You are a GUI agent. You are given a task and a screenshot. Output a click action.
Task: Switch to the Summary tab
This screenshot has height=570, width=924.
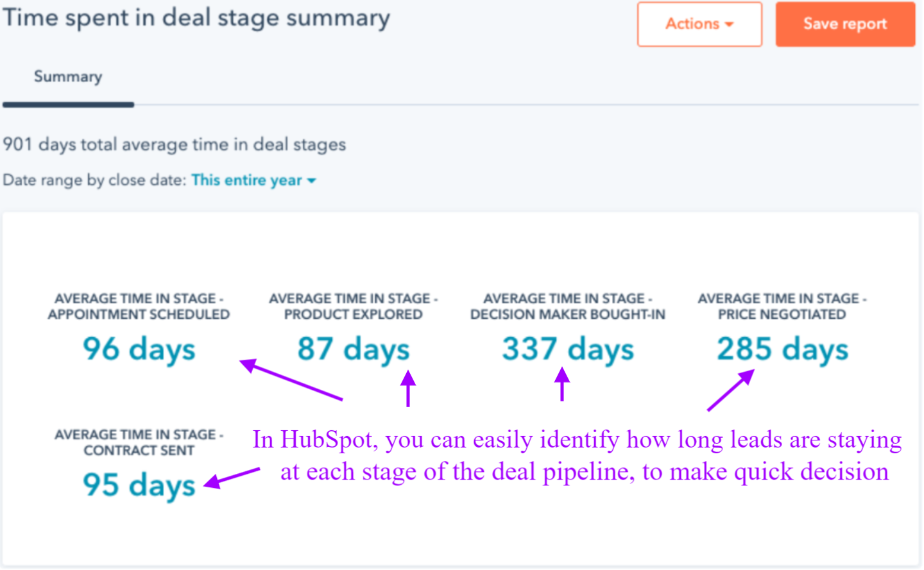click(67, 76)
